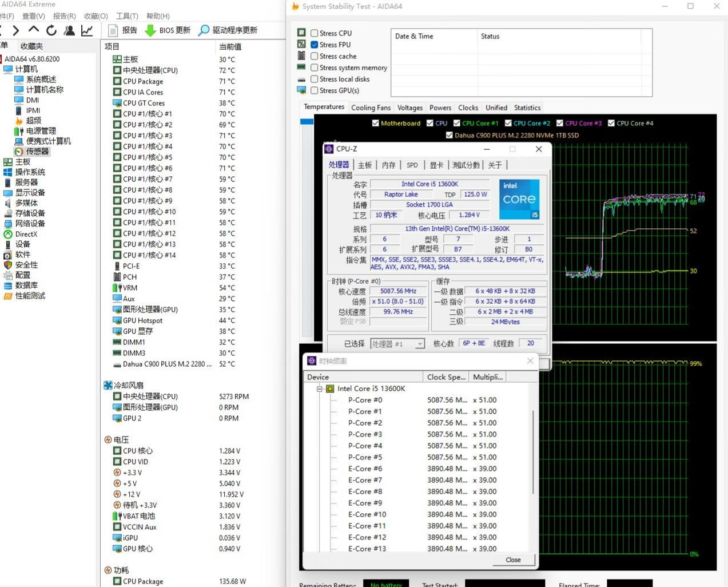Click the Intel Core i5 logo in CPU-Z
The width and height of the screenshot is (728, 587).
pyautogui.click(x=519, y=200)
